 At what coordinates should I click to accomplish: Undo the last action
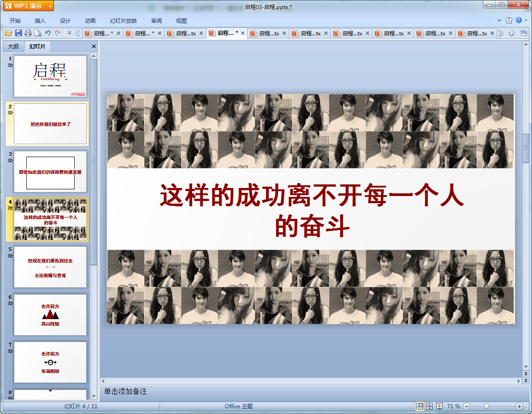(48, 33)
